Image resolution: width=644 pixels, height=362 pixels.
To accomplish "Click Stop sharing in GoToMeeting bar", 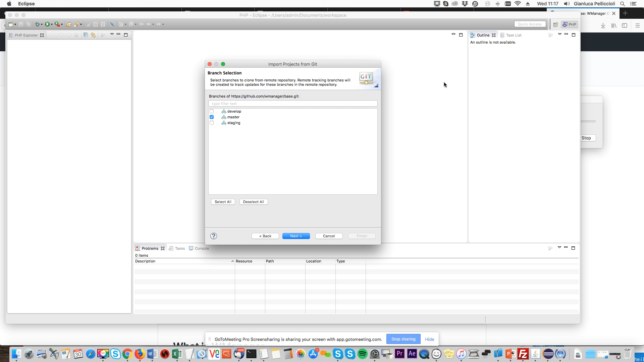I will tap(403, 339).
